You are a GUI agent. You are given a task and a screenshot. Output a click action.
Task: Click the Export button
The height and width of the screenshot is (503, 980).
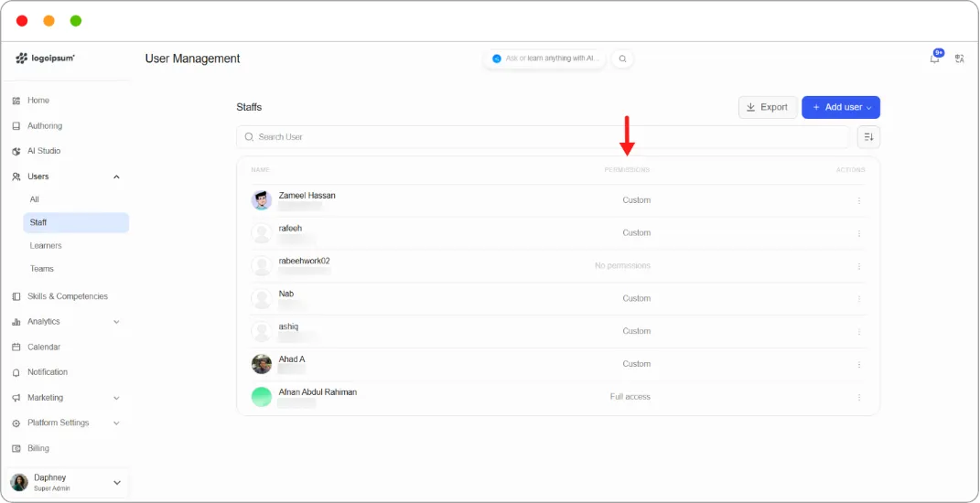tap(768, 107)
